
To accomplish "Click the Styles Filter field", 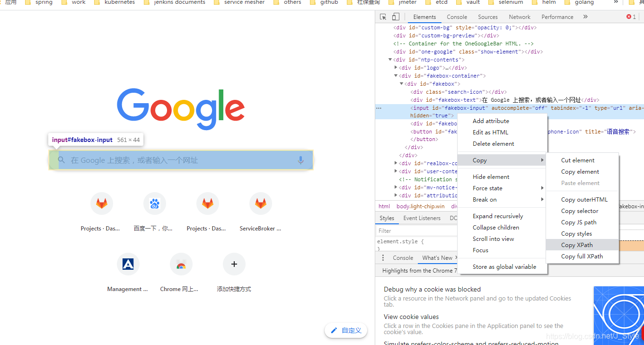I will 416,231.
